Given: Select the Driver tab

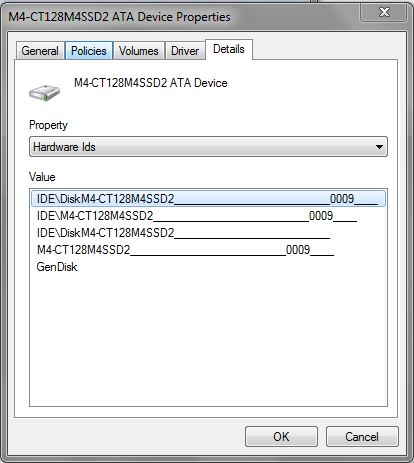Looking at the screenshot, I should coord(185,51).
